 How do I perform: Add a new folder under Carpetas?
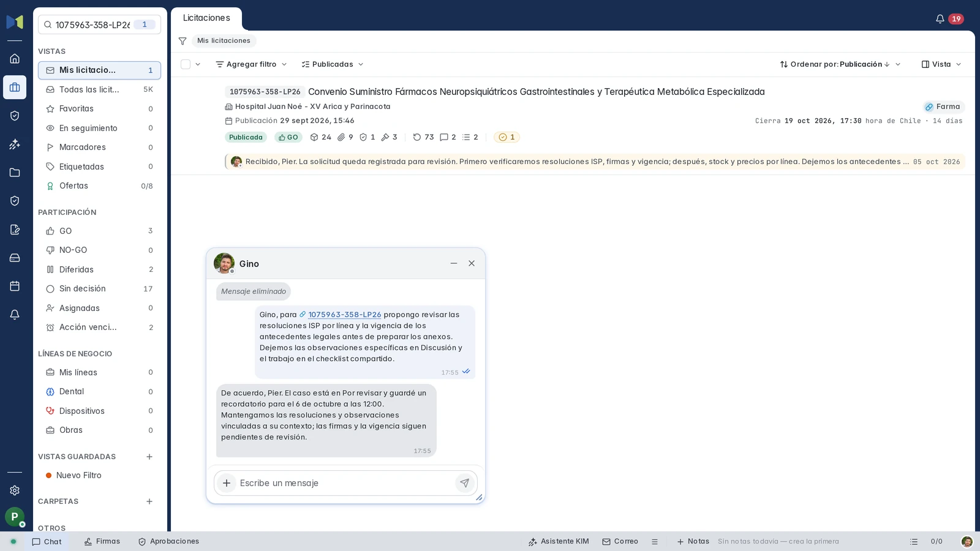point(149,501)
